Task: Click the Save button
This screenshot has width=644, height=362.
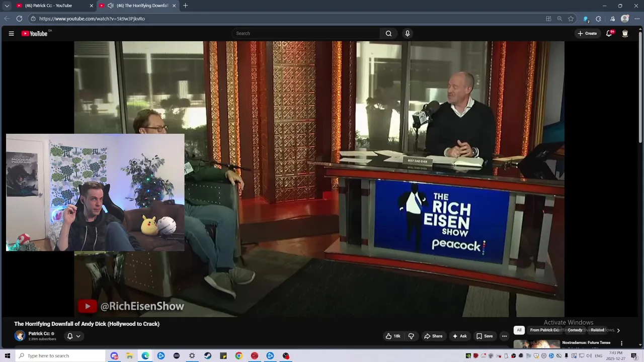Action: [485, 336]
